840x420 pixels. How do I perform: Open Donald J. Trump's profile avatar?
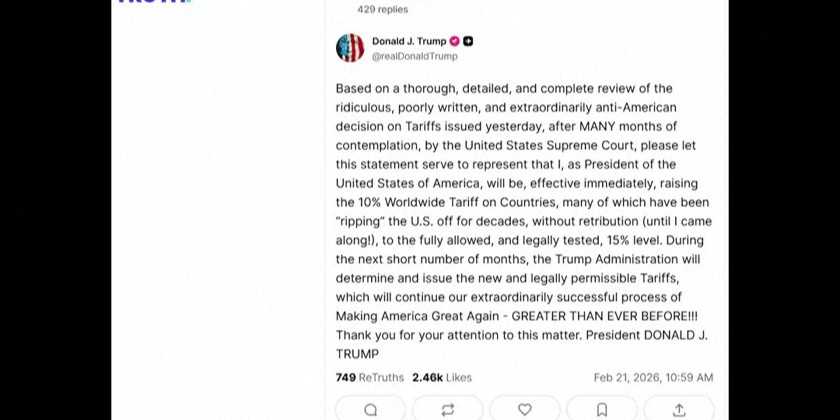[x=350, y=48]
